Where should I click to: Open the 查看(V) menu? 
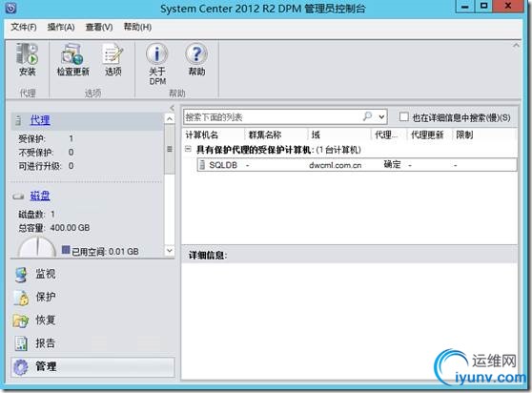click(99, 27)
